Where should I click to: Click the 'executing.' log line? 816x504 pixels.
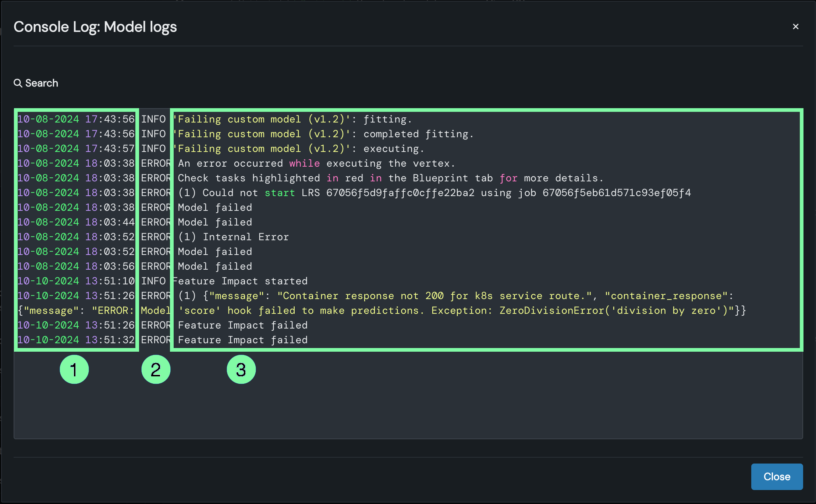click(x=394, y=149)
